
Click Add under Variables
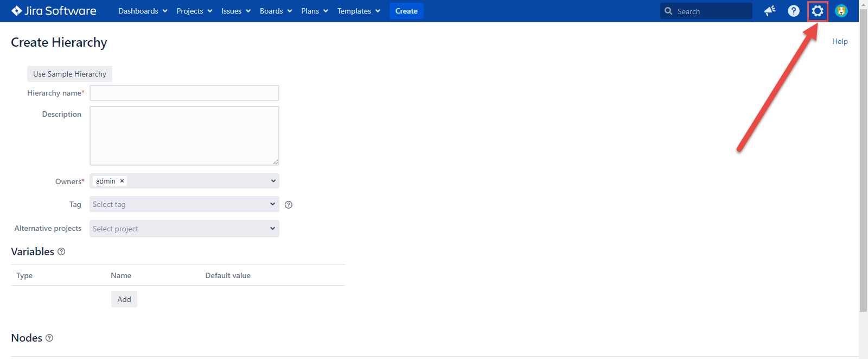click(124, 299)
